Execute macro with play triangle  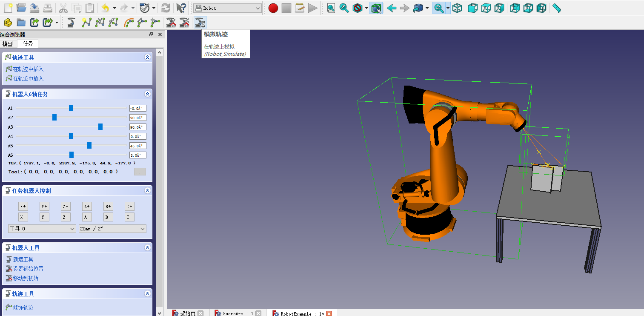[x=313, y=8]
